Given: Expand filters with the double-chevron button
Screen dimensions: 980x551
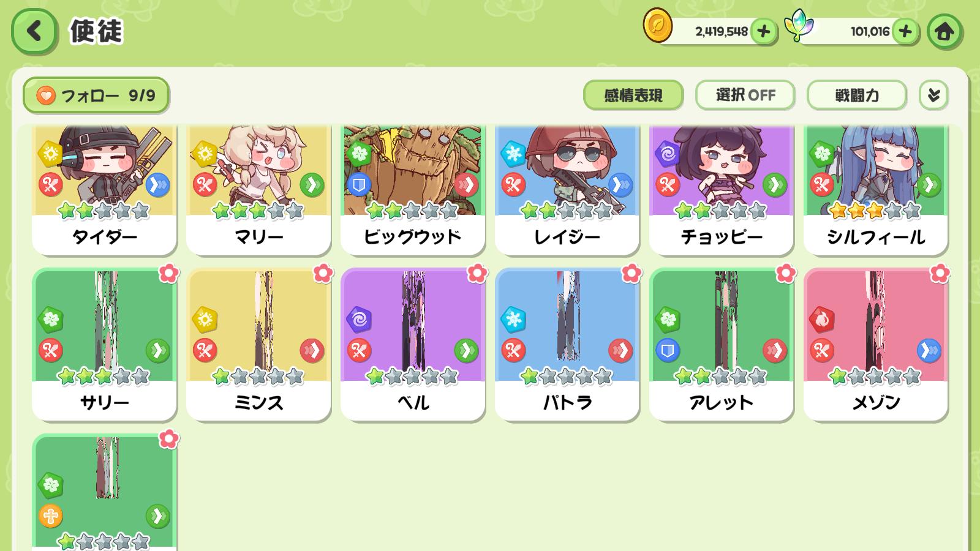Looking at the screenshot, I should click(933, 96).
